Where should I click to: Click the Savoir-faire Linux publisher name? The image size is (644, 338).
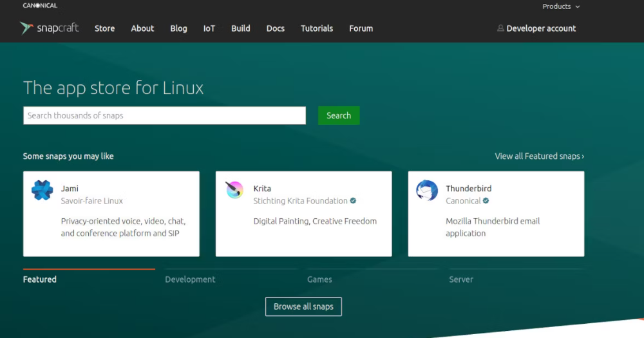(x=92, y=201)
